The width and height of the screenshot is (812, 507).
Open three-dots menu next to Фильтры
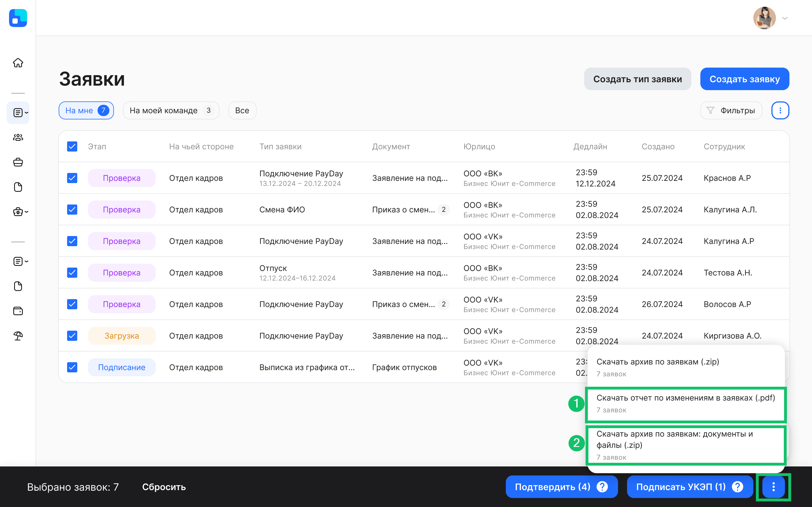pos(780,110)
